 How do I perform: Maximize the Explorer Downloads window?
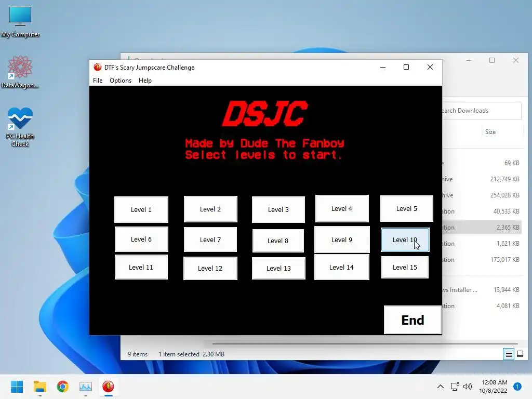[492, 60]
